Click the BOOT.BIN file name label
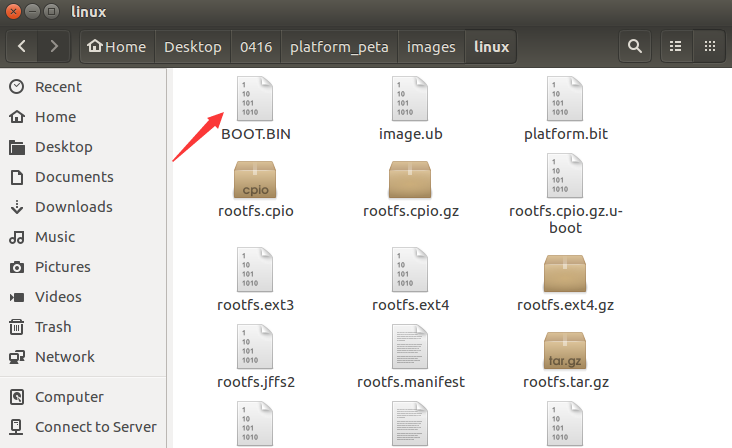 [256, 134]
